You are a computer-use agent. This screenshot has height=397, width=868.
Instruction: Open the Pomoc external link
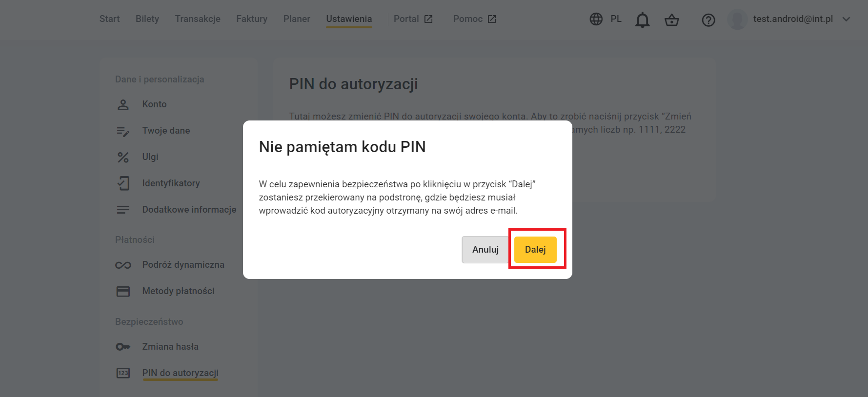coord(475,19)
